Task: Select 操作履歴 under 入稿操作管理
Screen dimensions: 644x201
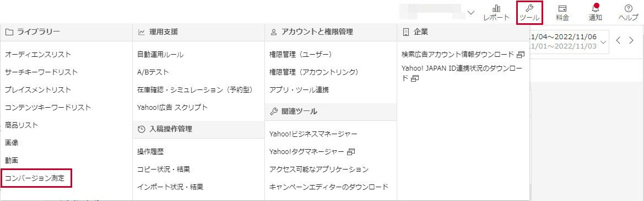Action: [x=150, y=152]
